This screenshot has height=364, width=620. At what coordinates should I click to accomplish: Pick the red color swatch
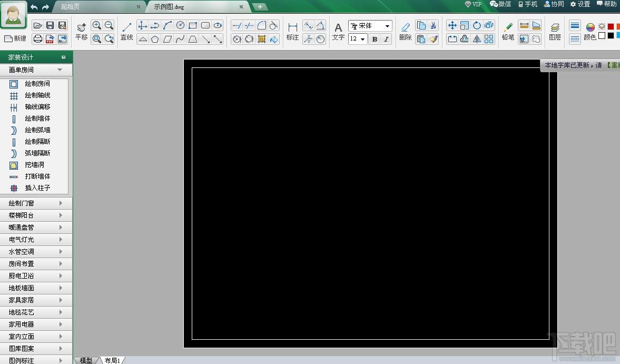[611, 26]
